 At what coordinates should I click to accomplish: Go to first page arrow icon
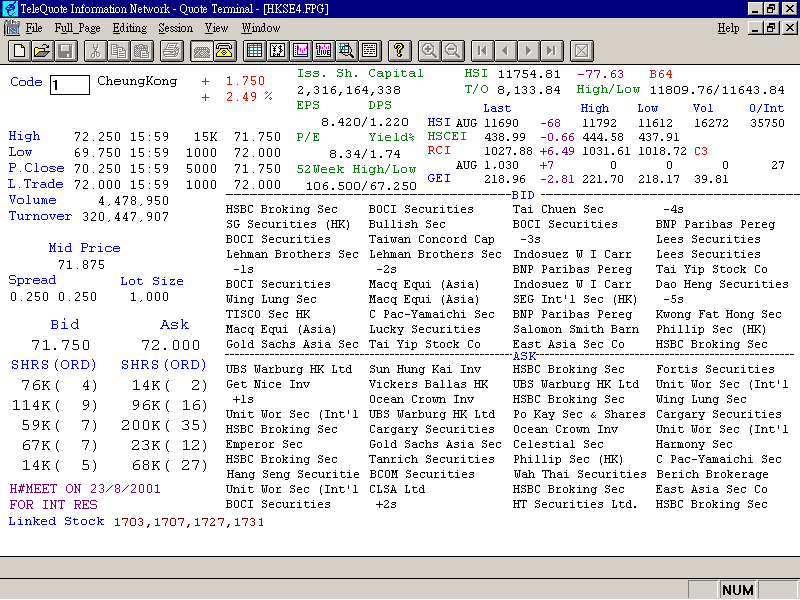pos(482,51)
